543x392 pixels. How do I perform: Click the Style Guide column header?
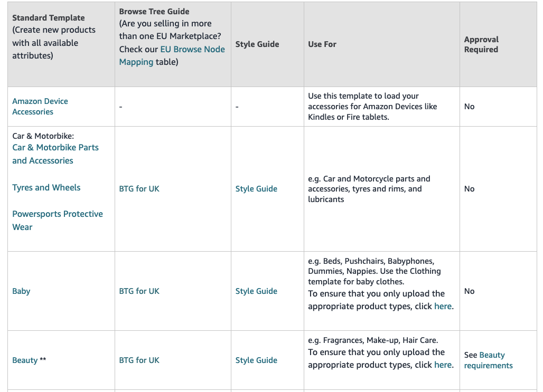click(x=257, y=44)
